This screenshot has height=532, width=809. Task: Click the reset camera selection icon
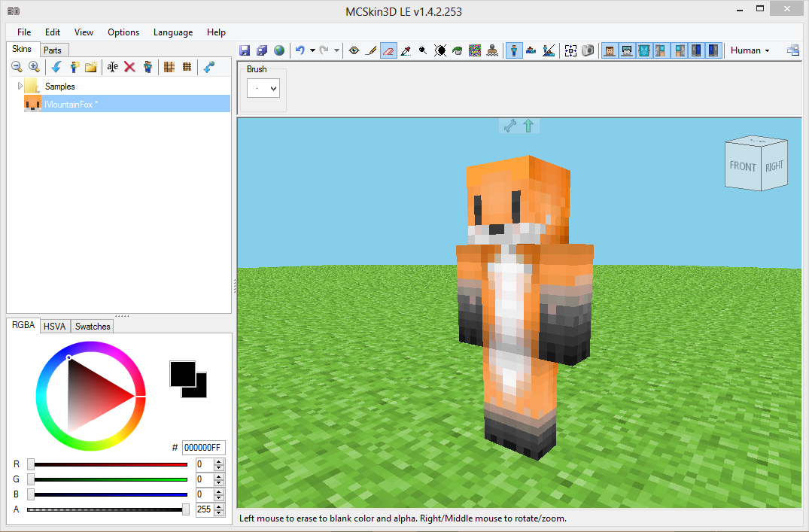click(570, 50)
